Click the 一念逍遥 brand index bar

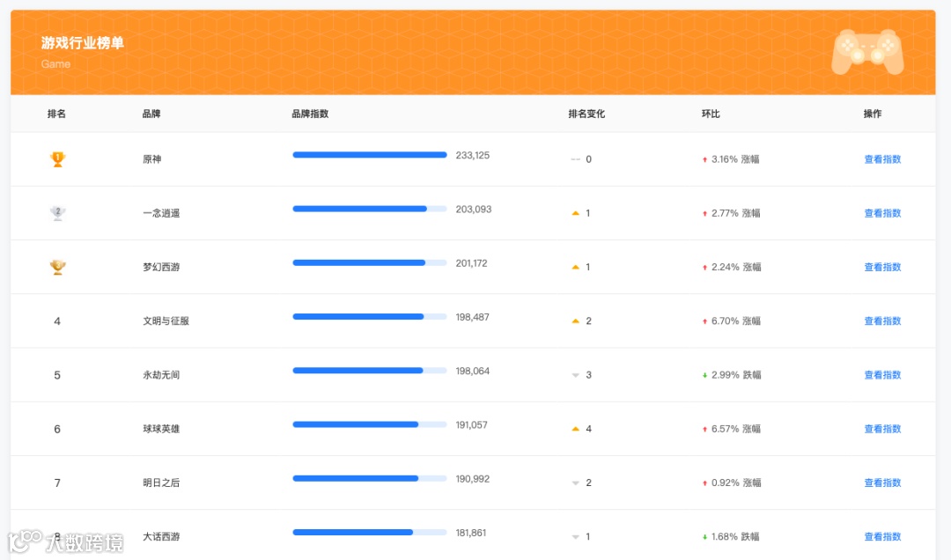tap(370, 210)
